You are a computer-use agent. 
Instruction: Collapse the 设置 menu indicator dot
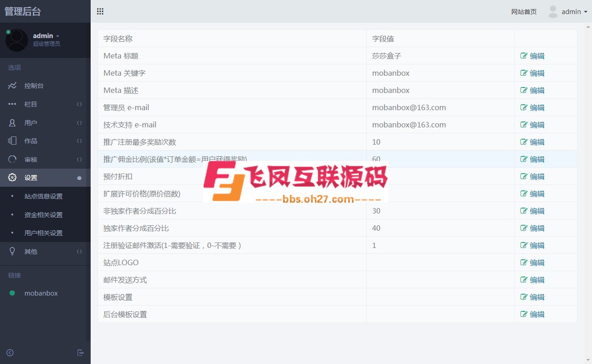click(x=79, y=178)
